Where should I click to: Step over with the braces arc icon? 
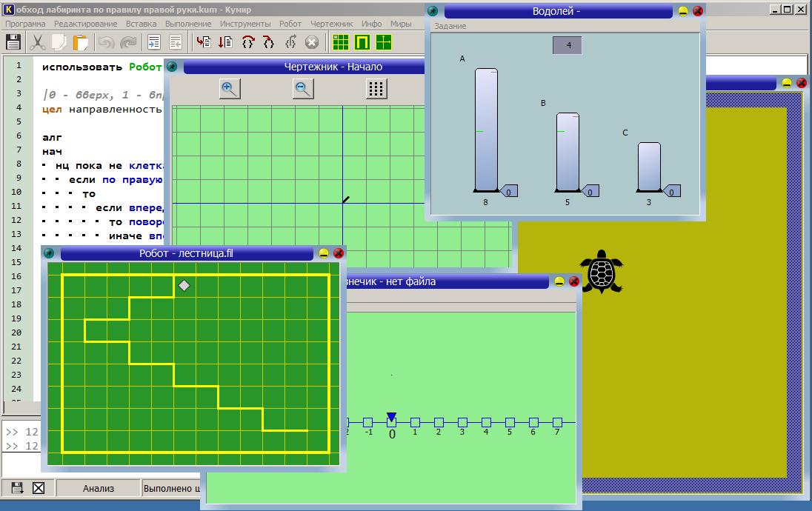tap(248, 42)
